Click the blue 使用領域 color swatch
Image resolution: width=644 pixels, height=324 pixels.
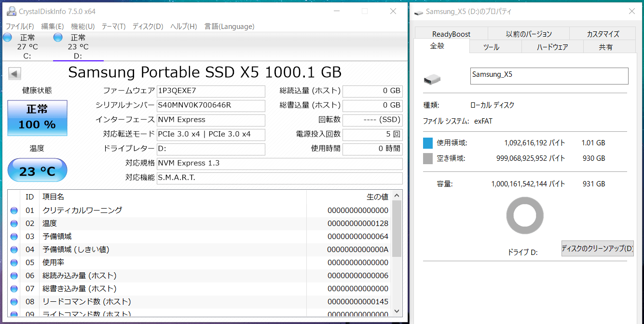[428, 143]
